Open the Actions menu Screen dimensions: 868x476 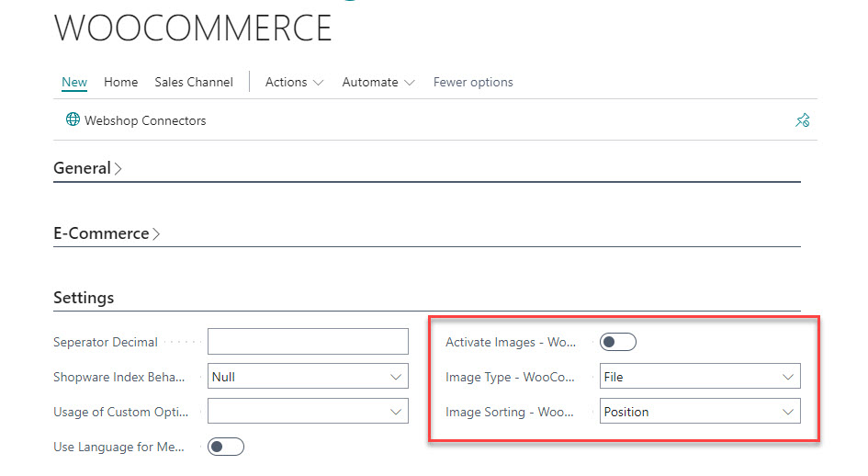294,82
